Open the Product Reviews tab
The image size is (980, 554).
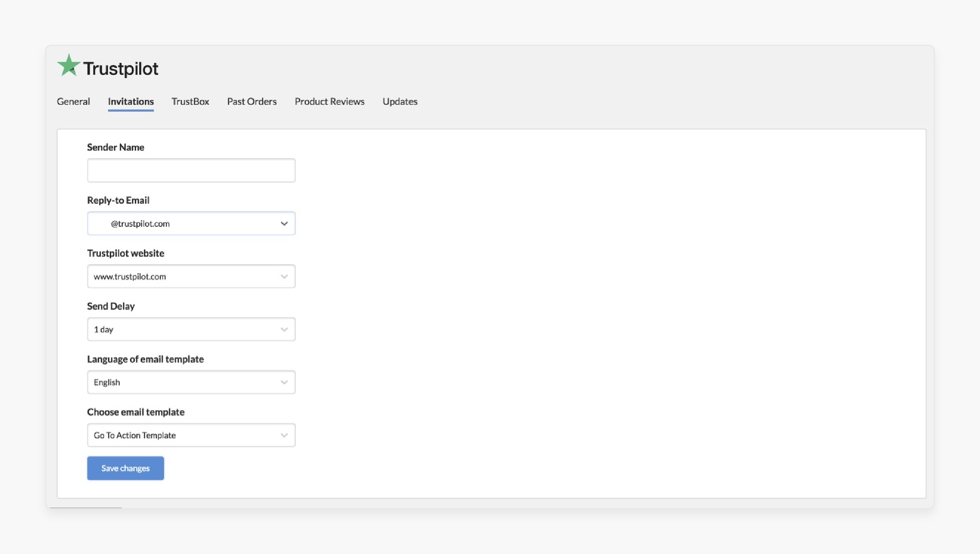[329, 101]
